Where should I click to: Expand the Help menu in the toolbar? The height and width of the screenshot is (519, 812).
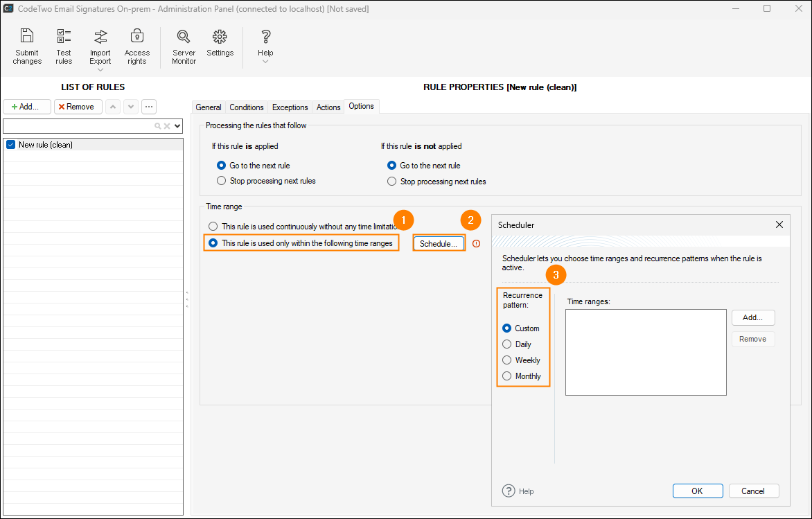click(265, 62)
